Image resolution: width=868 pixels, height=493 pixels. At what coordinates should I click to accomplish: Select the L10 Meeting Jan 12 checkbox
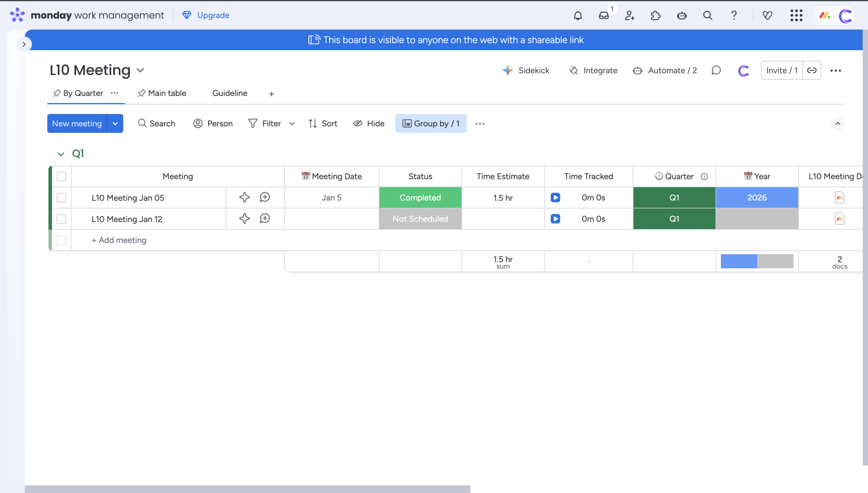[x=61, y=219]
